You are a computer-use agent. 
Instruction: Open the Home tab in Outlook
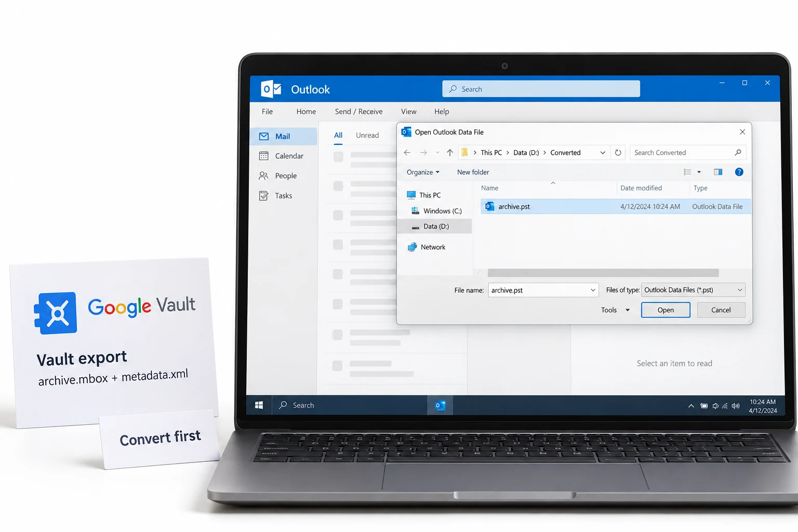point(306,112)
